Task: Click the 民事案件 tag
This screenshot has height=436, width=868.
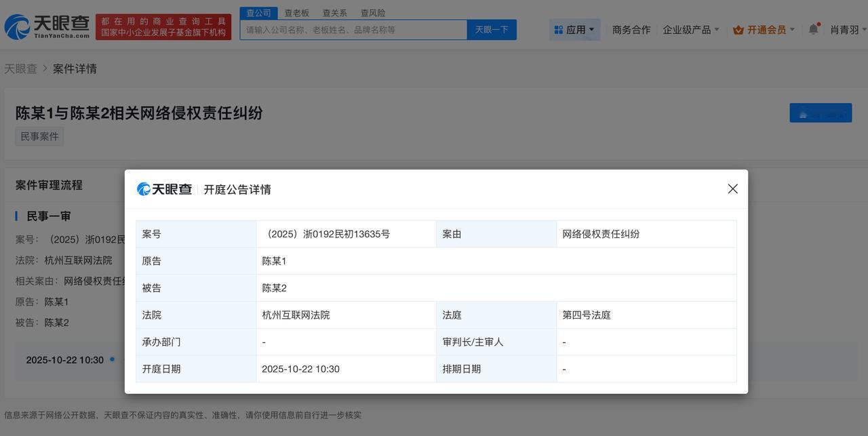Action: (39, 136)
